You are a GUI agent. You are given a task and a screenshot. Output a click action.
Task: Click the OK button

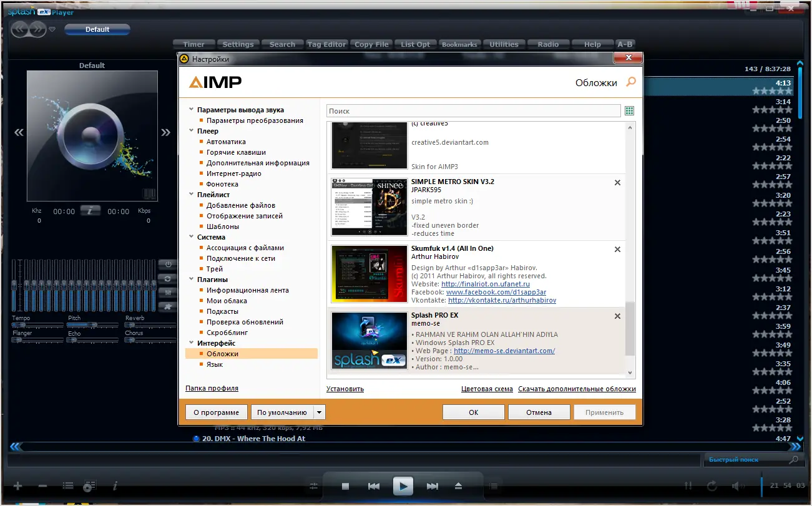tap(474, 412)
